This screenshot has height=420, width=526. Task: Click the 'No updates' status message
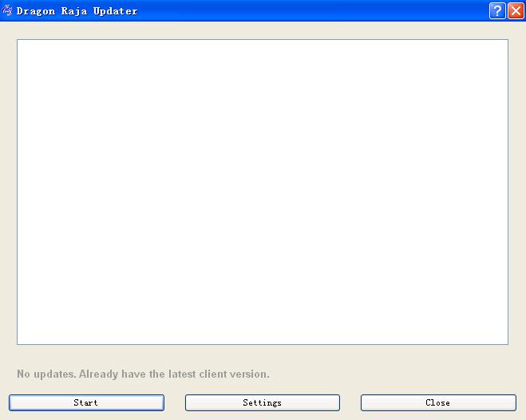click(x=143, y=374)
